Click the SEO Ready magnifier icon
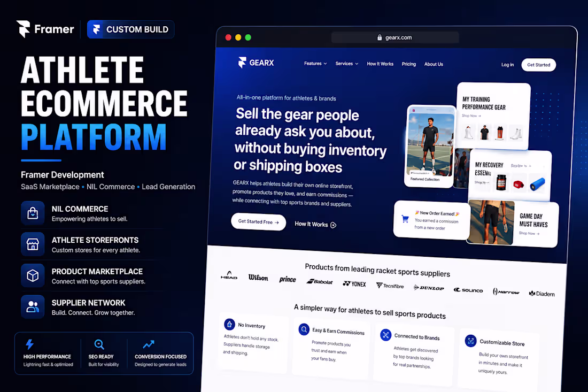Viewport: 588px width, 392px height. click(x=99, y=344)
